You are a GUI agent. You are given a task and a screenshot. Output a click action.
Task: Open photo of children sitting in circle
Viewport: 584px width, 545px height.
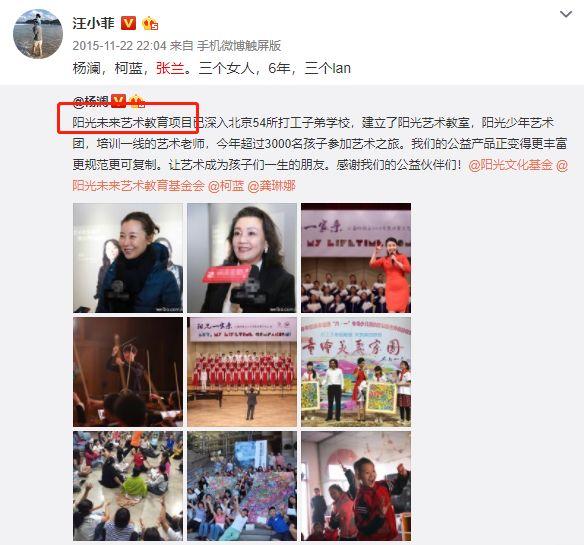pyautogui.click(x=128, y=486)
